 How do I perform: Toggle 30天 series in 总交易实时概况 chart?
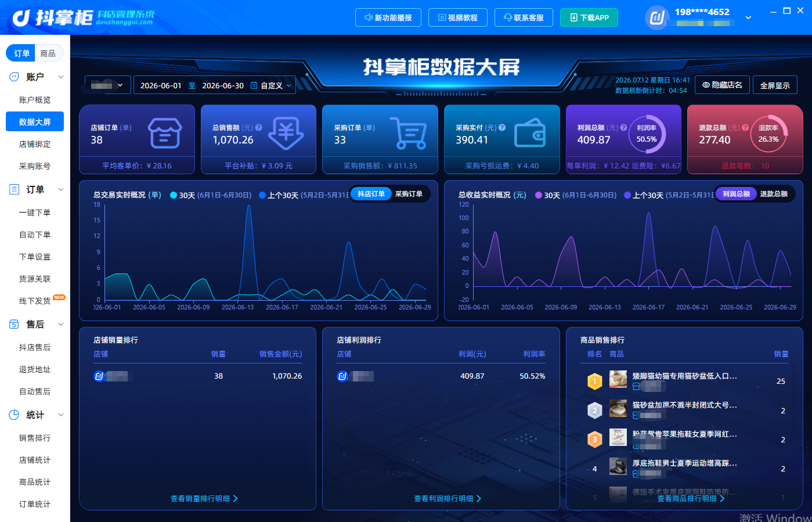coord(211,195)
